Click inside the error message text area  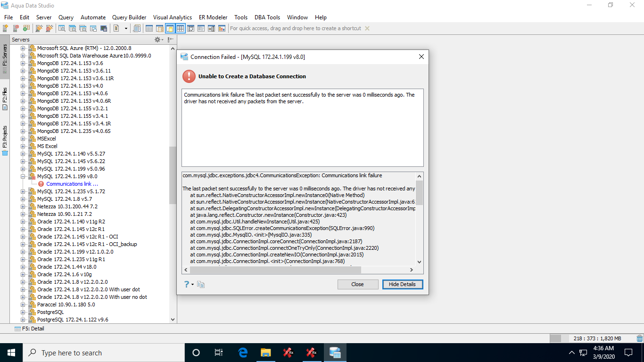click(303, 127)
